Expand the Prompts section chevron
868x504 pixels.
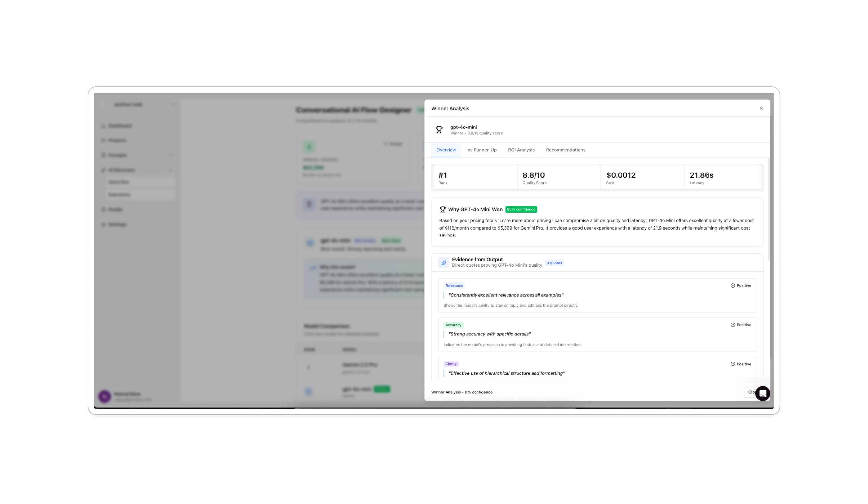171,155
